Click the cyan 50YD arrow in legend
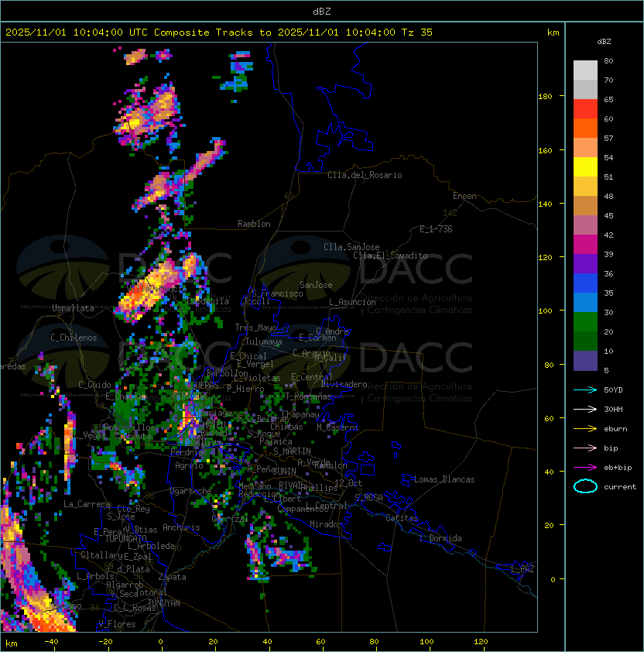This screenshot has width=644, height=652. pos(585,389)
